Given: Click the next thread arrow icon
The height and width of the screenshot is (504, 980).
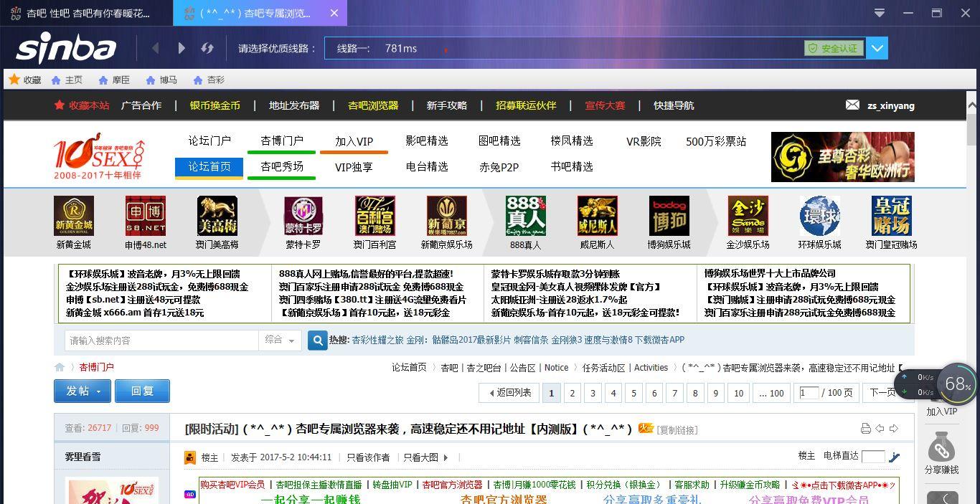Looking at the screenshot, I should 894,429.
